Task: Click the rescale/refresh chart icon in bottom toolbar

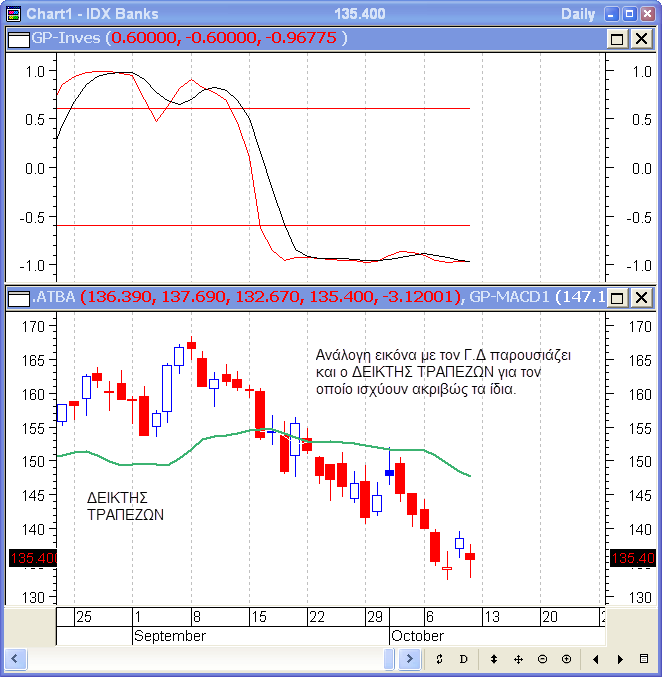Action: pos(439,659)
